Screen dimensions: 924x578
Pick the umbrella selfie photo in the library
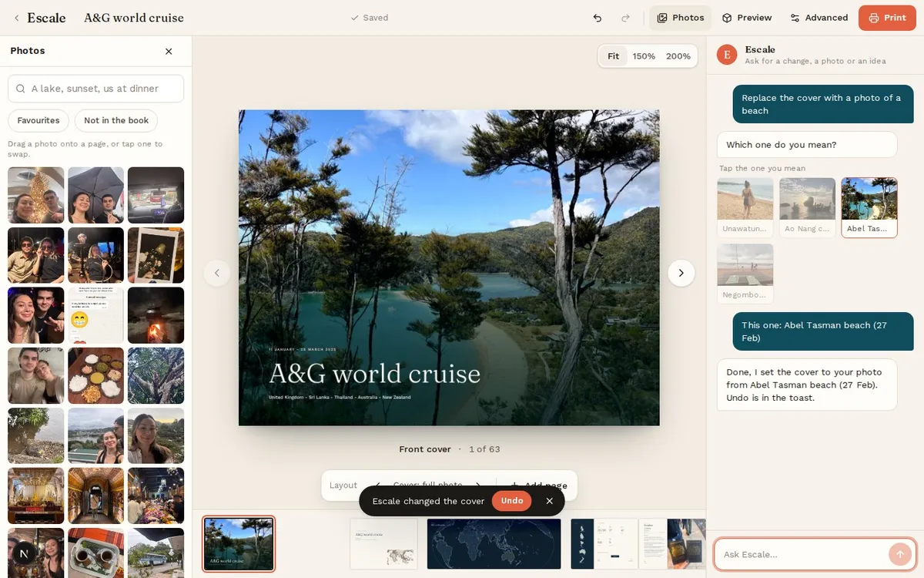coord(95,195)
